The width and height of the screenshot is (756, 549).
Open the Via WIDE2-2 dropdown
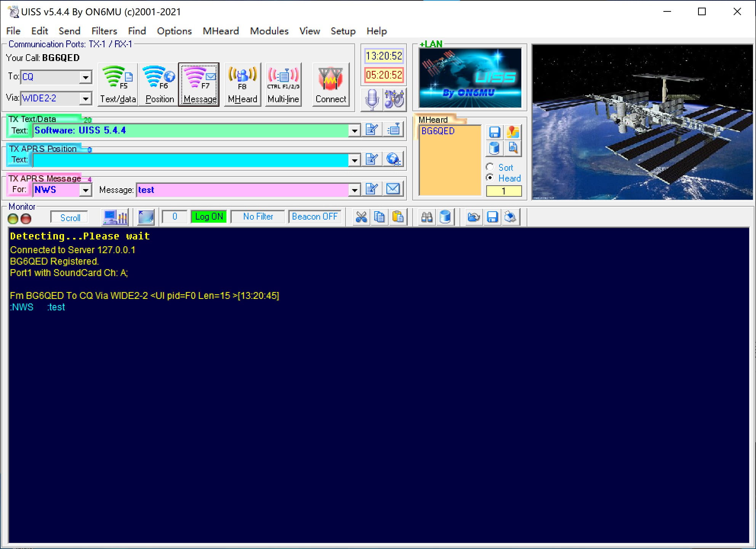click(x=86, y=99)
